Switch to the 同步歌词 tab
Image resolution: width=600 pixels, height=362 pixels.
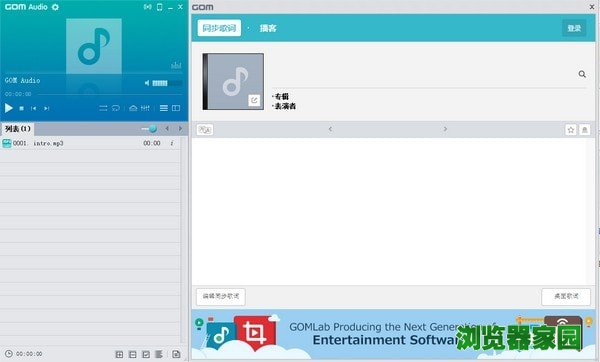[219, 28]
